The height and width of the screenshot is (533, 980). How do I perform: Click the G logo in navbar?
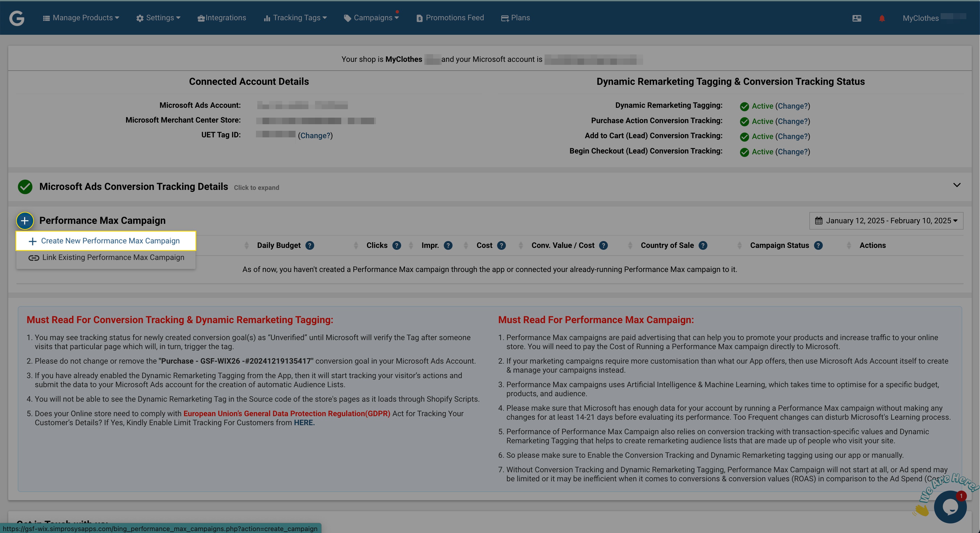click(x=17, y=18)
